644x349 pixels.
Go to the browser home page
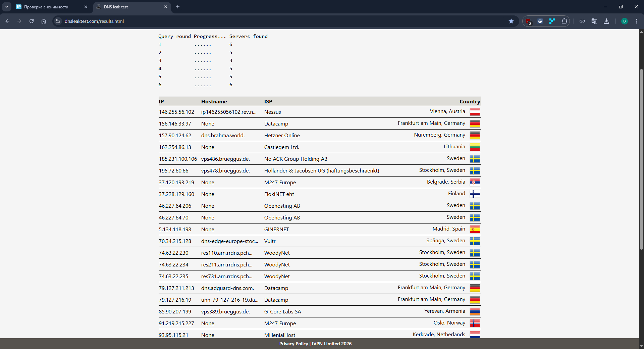click(44, 21)
